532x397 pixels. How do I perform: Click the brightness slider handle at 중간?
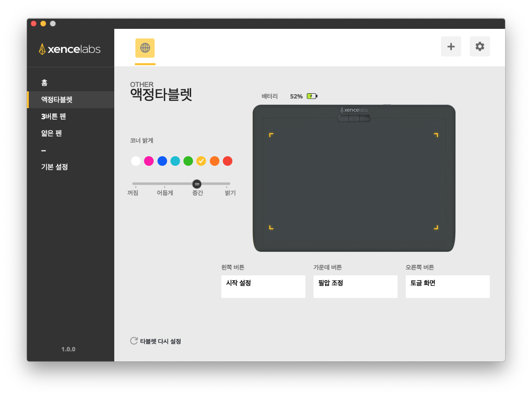[197, 184]
